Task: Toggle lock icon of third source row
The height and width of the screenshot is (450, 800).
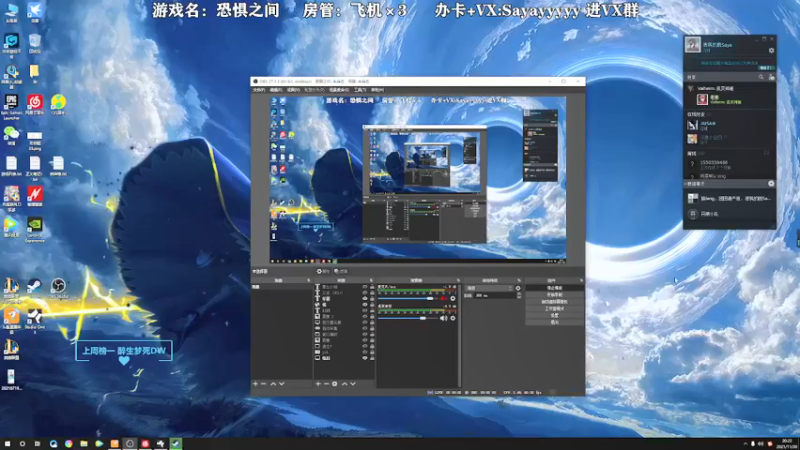Action: (x=372, y=298)
